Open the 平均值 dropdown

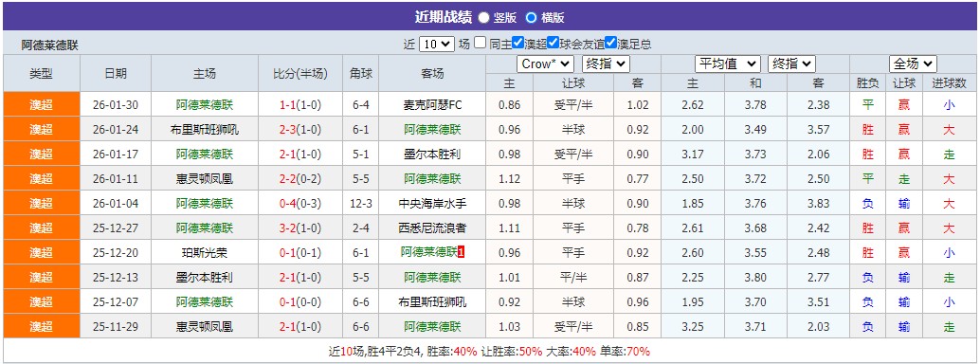(728, 64)
